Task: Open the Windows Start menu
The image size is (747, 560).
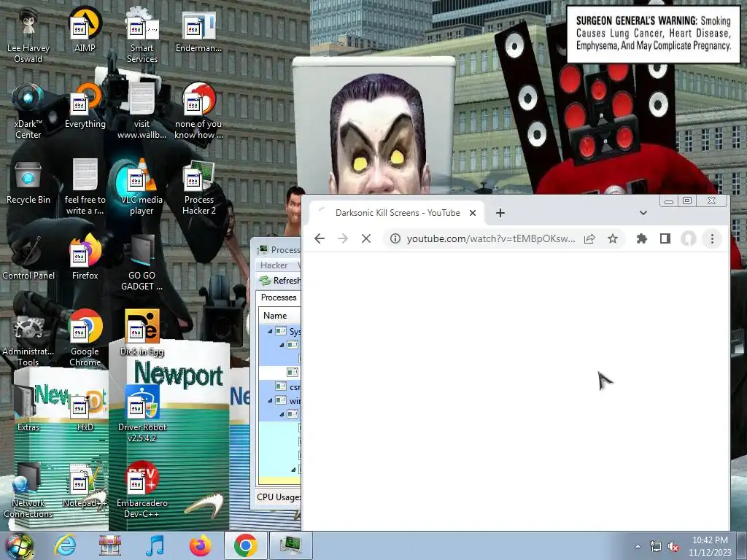Action: (19, 545)
